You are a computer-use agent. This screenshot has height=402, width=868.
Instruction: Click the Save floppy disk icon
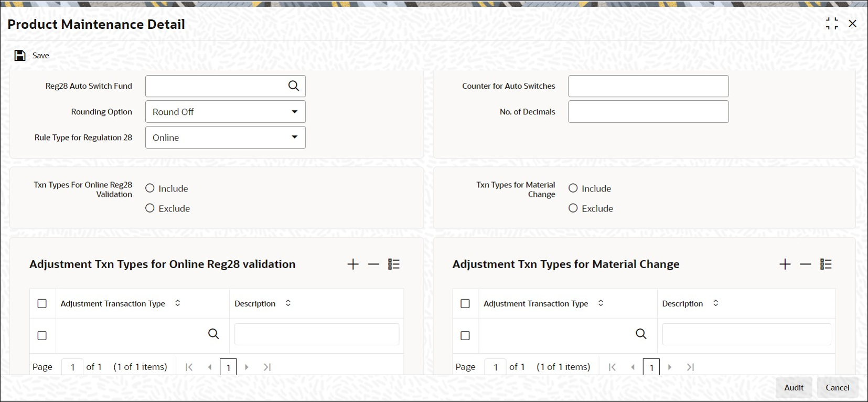click(20, 56)
